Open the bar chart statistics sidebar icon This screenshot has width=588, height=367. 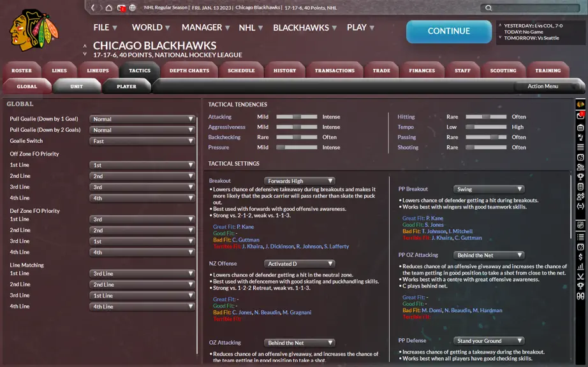tap(580, 266)
